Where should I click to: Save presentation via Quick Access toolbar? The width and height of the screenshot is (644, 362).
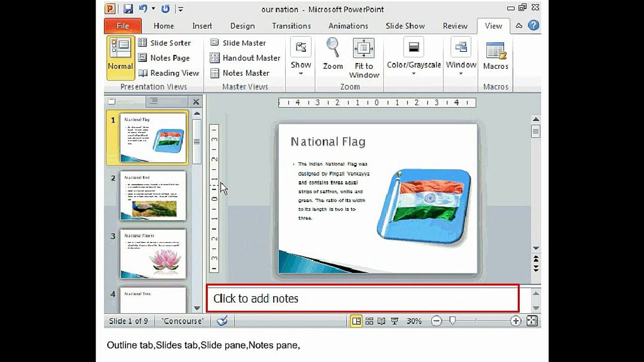(128, 9)
